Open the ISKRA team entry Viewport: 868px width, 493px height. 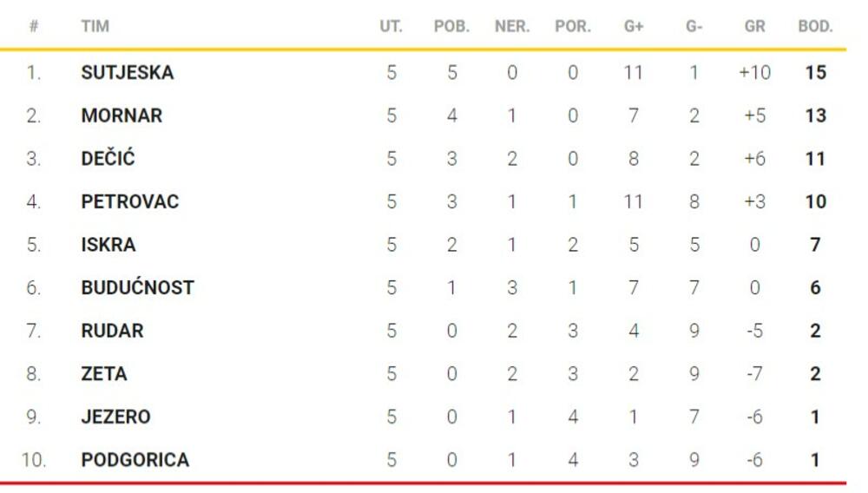(108, 245)
